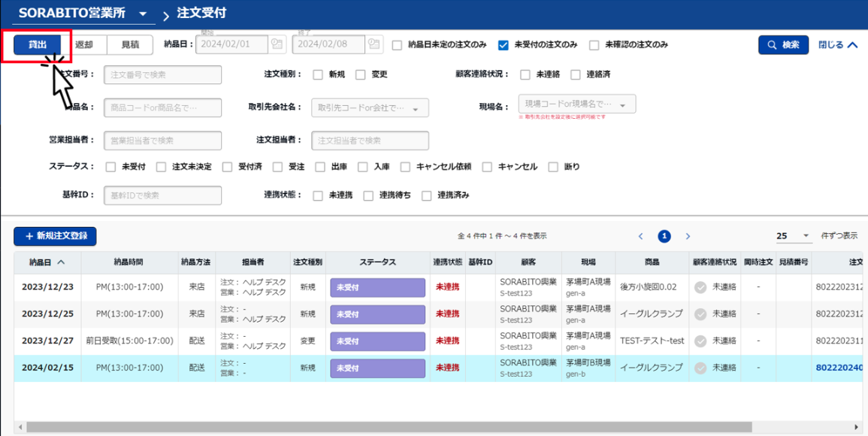868x436 pixels.
Task: Click the sort arrow on 納品日 column header
Action: [61, 262]
